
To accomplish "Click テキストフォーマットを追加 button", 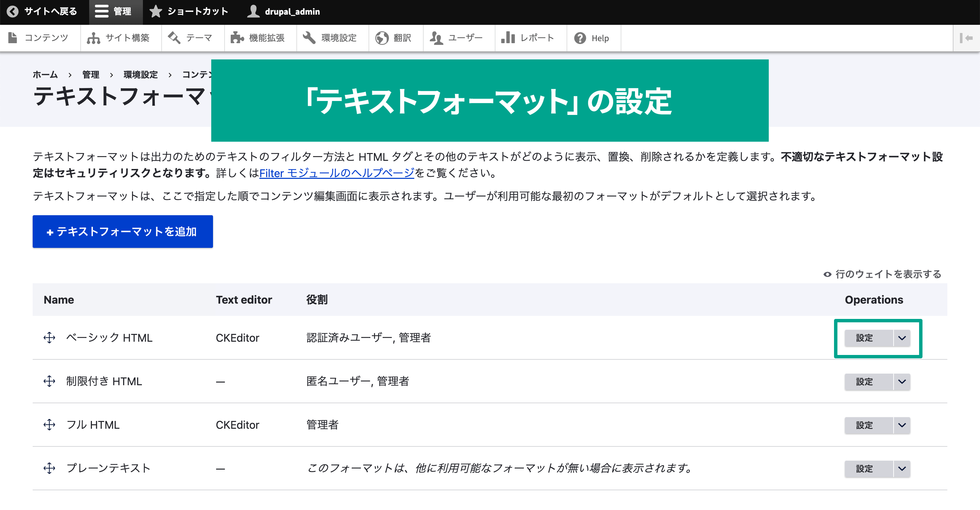I will (122, 232).
